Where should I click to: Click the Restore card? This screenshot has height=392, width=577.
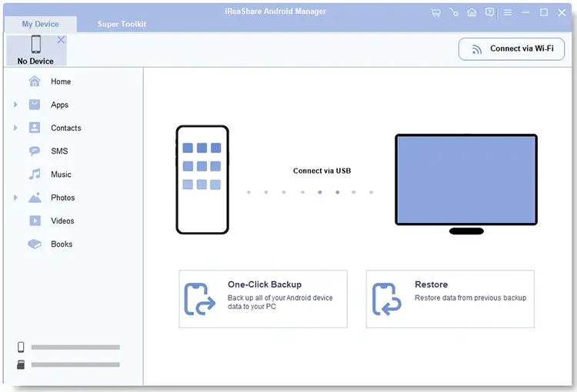tap(450, 299)
